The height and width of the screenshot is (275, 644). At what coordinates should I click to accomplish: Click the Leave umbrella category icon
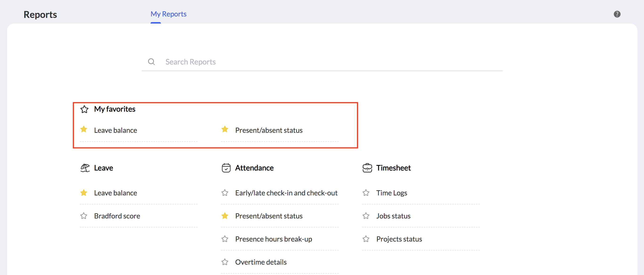point(85,168)
